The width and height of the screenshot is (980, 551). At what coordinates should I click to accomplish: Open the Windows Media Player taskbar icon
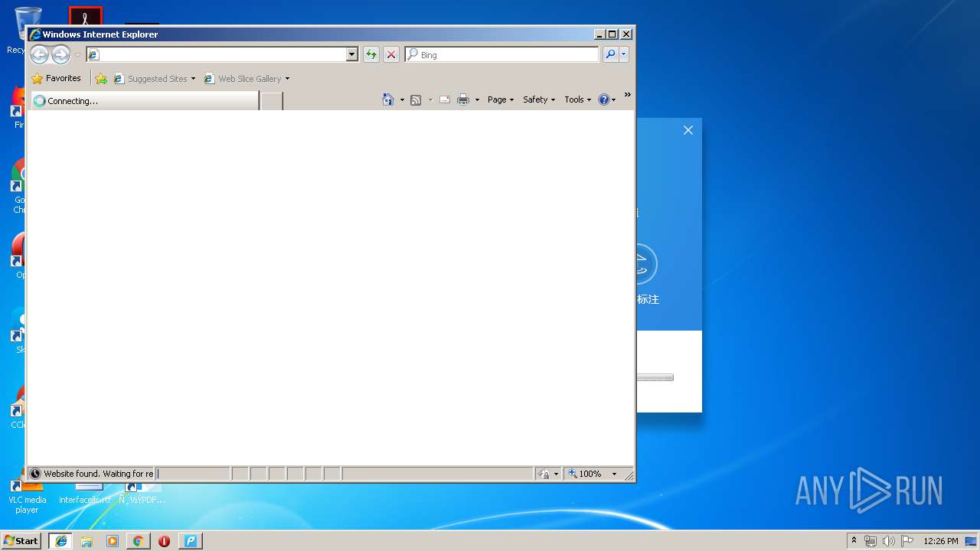click(113, 541)
